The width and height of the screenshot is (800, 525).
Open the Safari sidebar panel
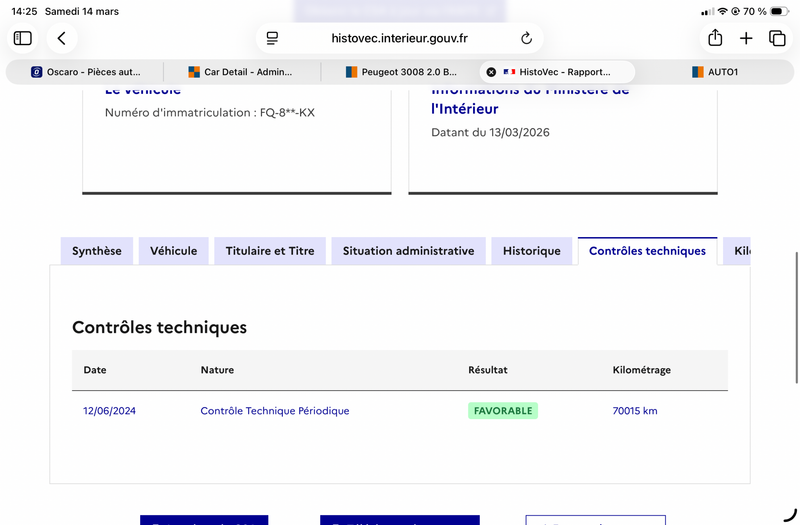(23, 38)
